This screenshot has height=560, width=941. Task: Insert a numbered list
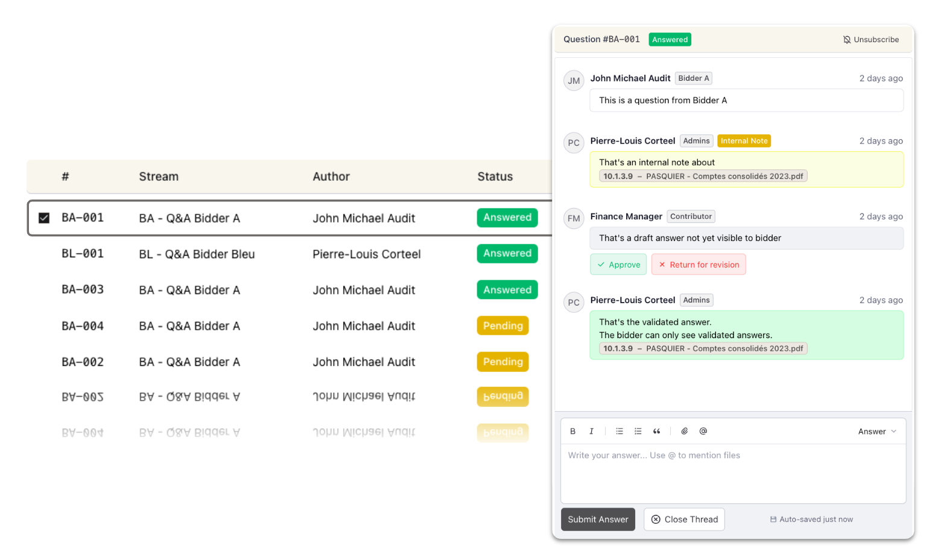(x=638, y=431)
